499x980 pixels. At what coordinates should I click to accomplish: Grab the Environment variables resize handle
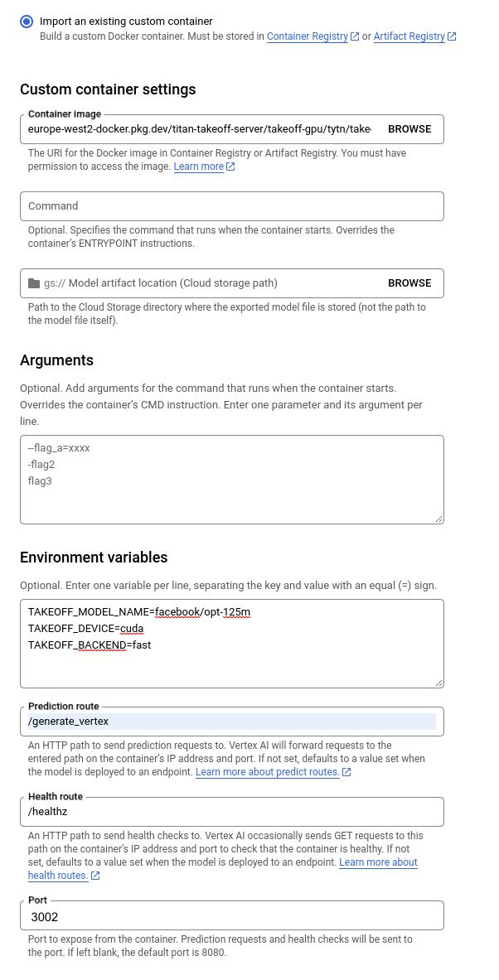[438, 682]
